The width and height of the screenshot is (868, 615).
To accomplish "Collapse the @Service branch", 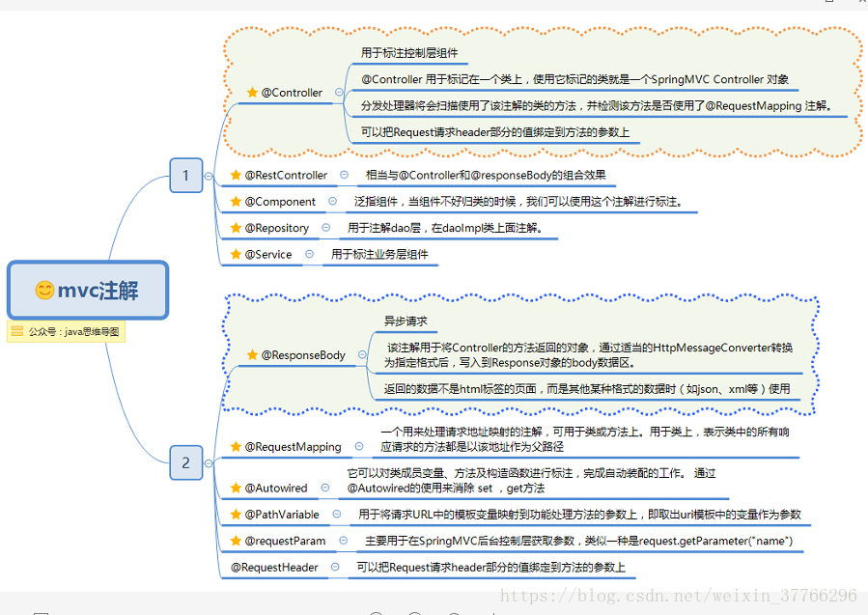I will [309, 254].
